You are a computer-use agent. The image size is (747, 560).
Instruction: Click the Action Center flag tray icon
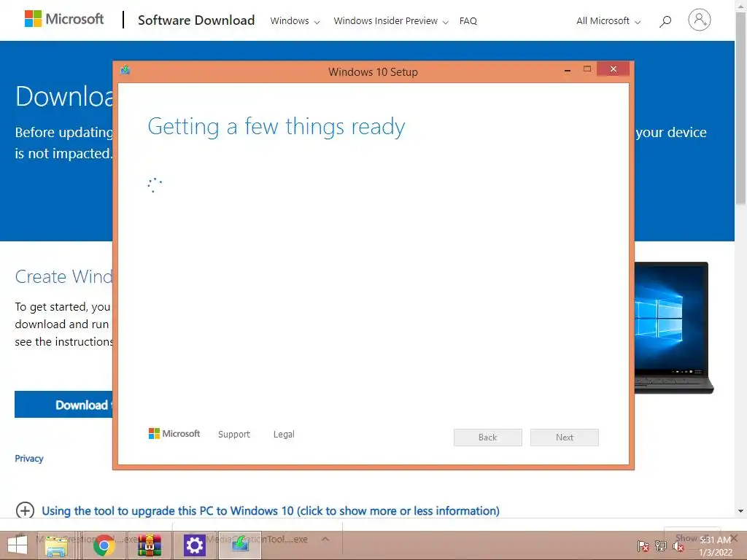(x=643, y=546)
